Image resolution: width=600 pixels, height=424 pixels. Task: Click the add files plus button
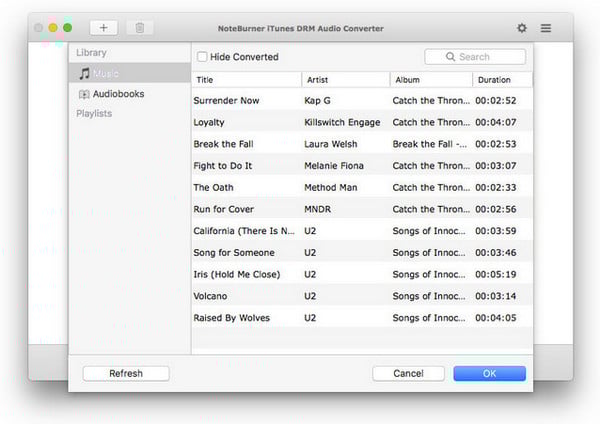coord(104,28)
